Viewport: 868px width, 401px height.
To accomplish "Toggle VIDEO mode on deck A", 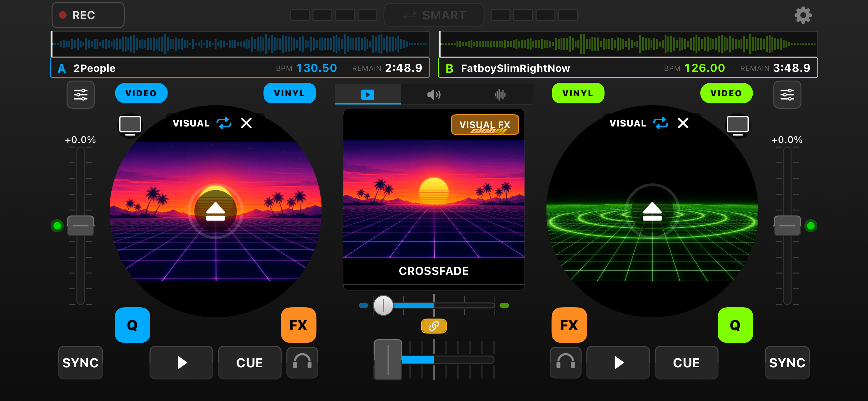I will coord(141,93).
